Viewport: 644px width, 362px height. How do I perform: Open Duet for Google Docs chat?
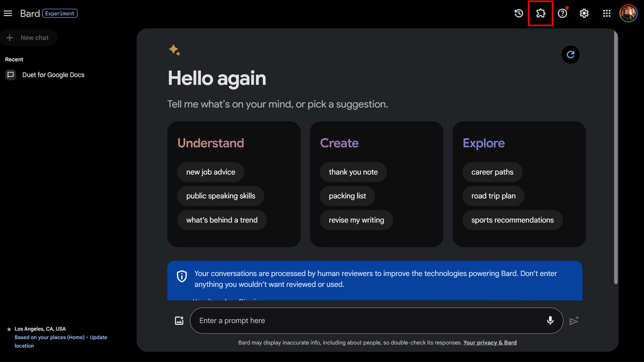pyautogui.click(x=53, y=75)
